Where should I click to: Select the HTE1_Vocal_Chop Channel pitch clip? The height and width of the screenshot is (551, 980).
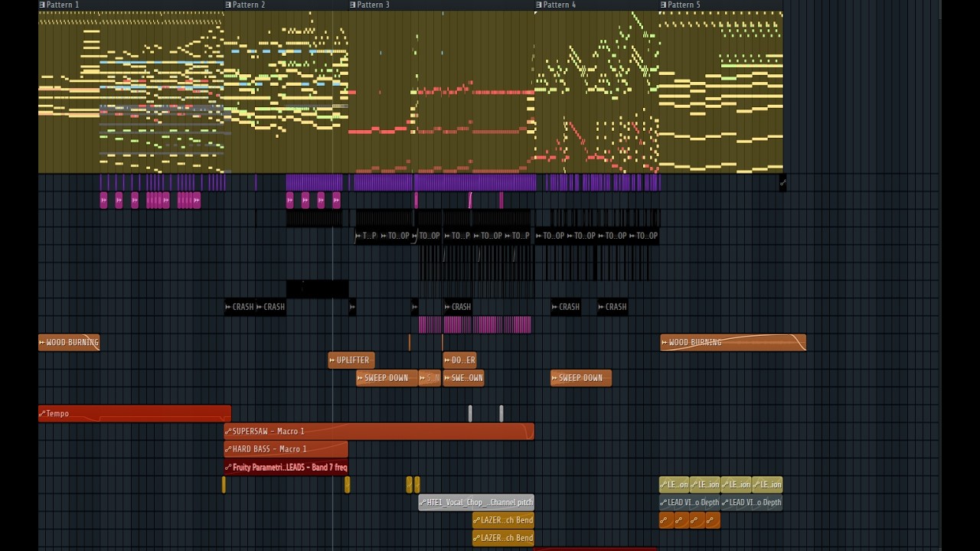point(476,503)
